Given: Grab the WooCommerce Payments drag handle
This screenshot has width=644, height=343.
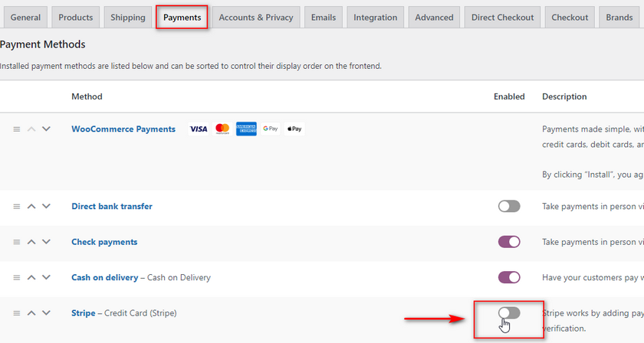Looking at the screenshot, I should pos(16,129).
